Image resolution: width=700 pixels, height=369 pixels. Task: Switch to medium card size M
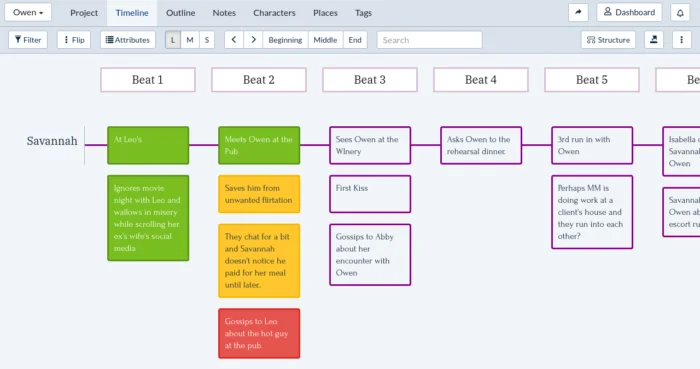(190, 40)
